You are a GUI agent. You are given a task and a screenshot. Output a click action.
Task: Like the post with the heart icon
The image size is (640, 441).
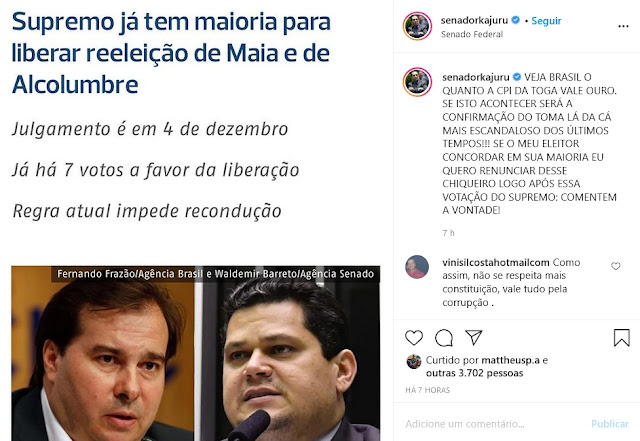pos(414,338)
